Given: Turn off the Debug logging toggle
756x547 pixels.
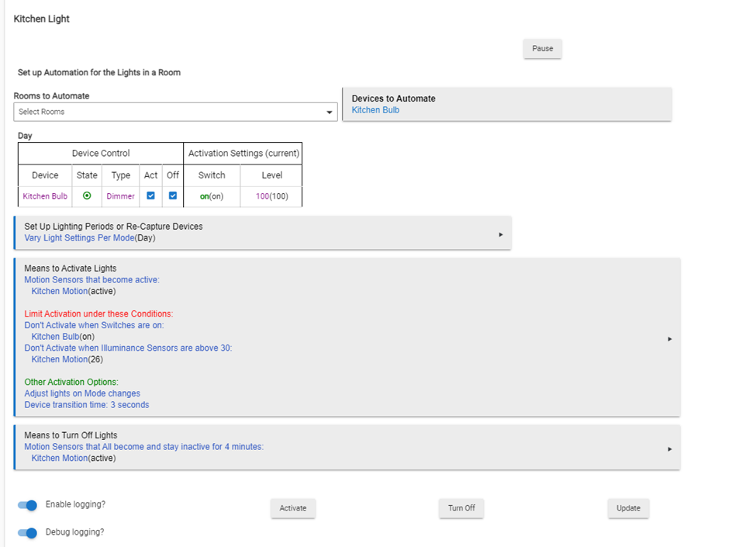Looking at the screenshot, I should click(x=27, y=532).
